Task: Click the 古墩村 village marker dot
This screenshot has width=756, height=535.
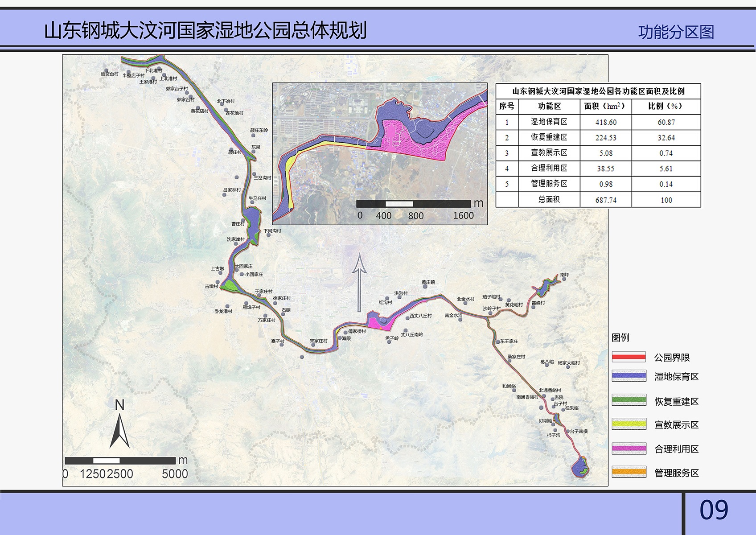Action: 218,282
